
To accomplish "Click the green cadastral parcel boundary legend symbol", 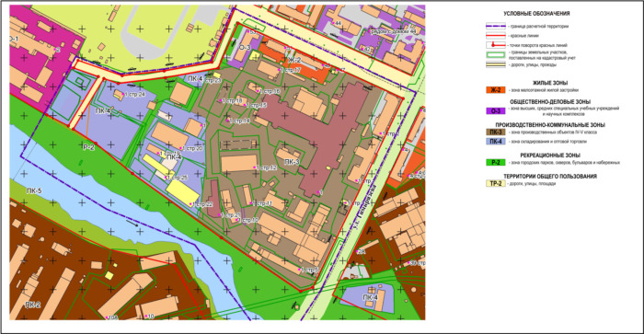I will pos(496,55).
